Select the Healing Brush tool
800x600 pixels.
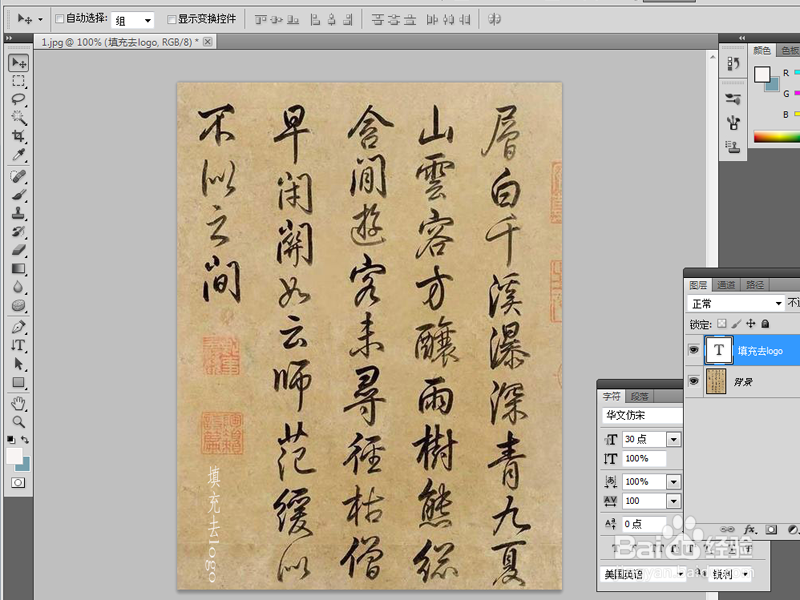(x=18, y=177)
